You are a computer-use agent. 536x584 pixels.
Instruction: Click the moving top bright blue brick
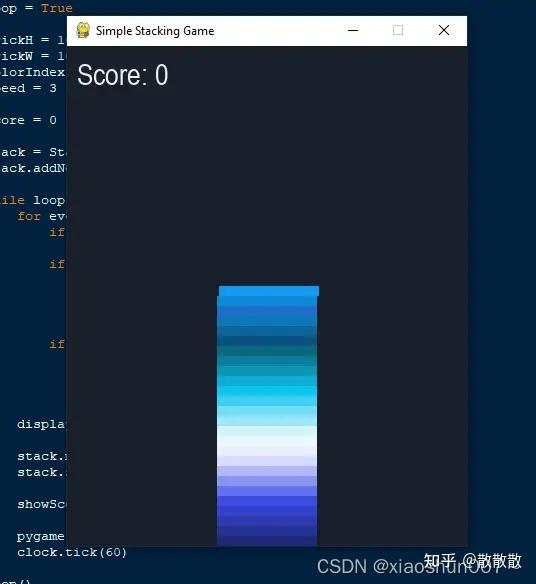coord(269,291)
